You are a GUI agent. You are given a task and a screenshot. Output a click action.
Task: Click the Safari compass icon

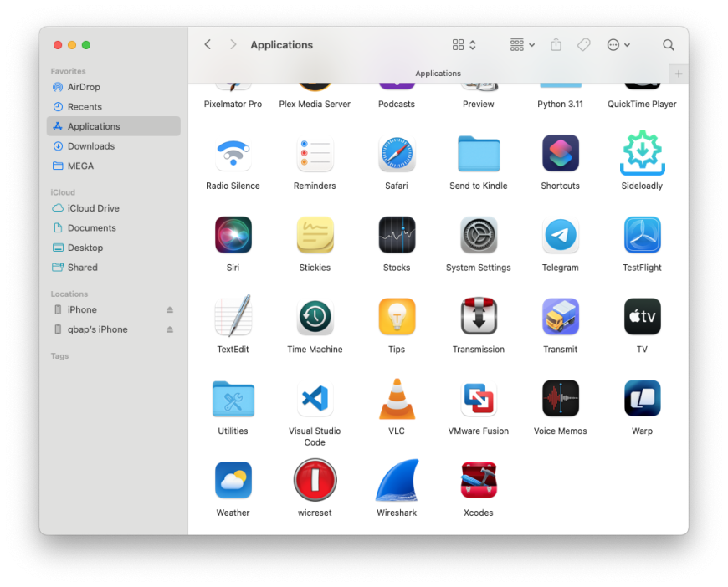tap(397, 155)
